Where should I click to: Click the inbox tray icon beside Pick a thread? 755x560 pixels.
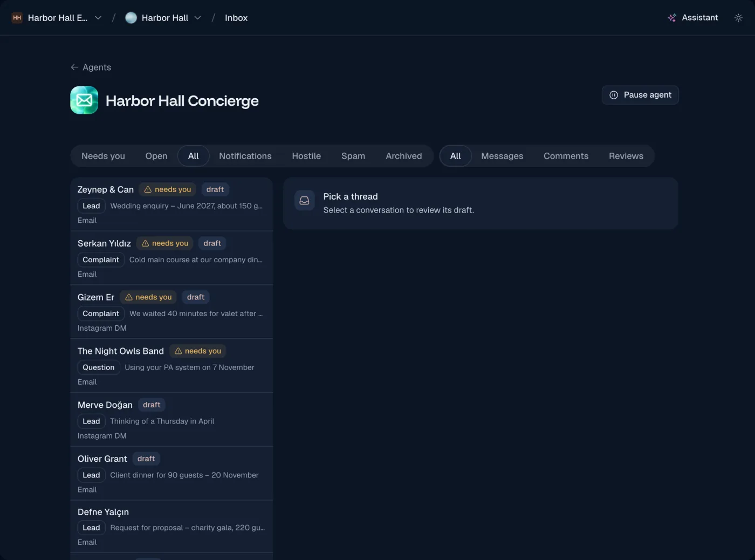pyautogui.click(x=304, y=201)
